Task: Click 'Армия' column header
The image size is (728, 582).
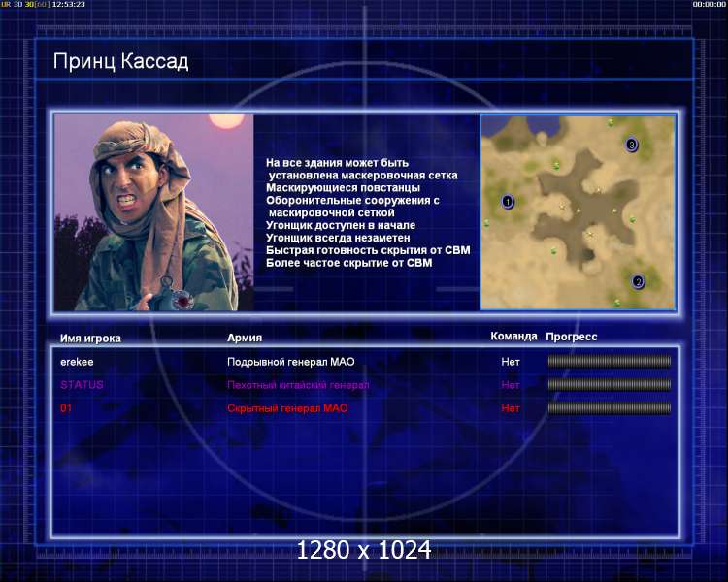Action: [x=245, y=338]
